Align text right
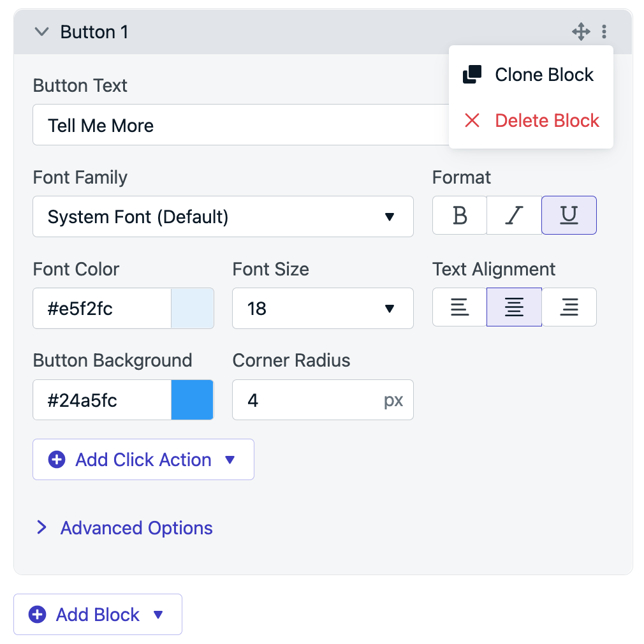Screen dimensions: 644x644 (569, 307)
